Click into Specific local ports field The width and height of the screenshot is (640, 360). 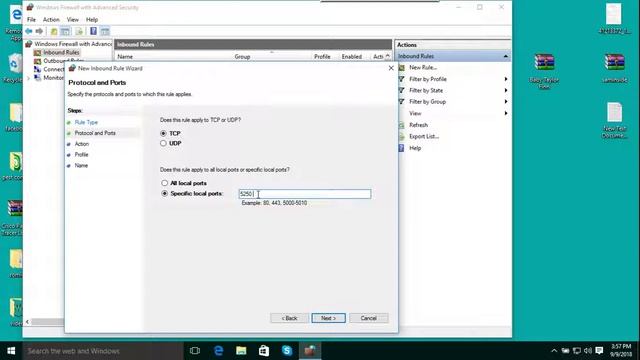click(x=305, y=194)
